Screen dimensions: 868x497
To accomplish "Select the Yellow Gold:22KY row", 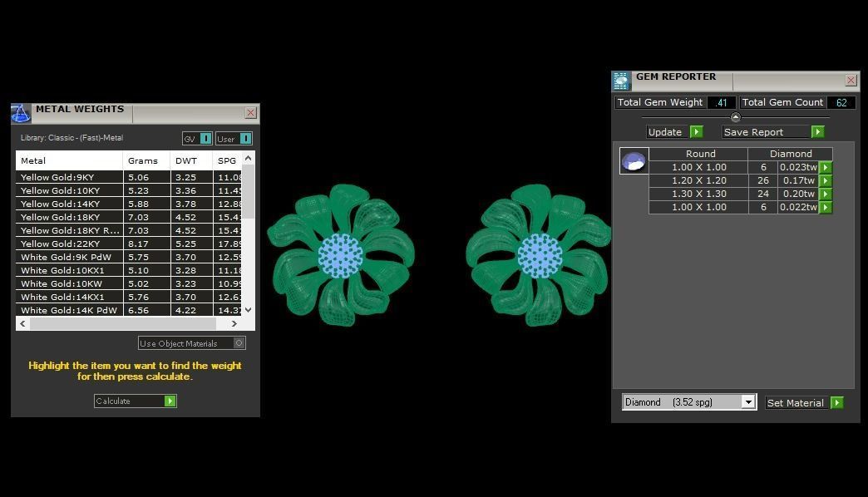I will point(129,244).
